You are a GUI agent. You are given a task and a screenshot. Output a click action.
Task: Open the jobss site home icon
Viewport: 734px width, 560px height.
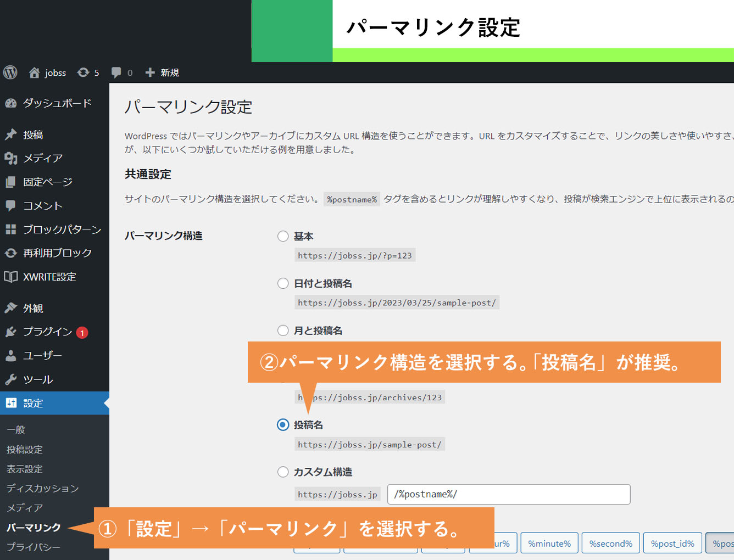pos(34,72)
